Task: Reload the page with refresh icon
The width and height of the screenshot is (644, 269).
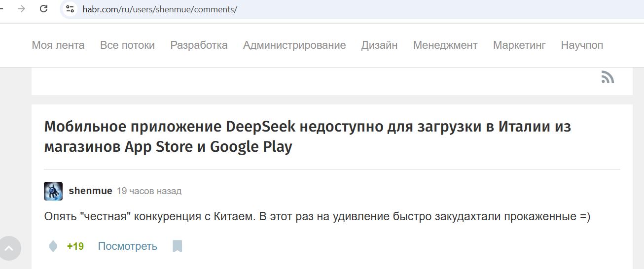Action: tap(44, 8)
